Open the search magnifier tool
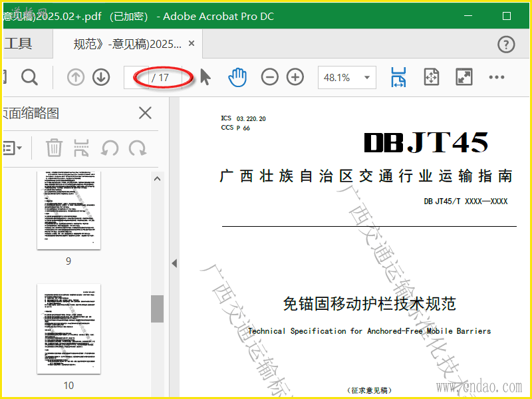Screen dimensions: 532x399 click(29, 77)
